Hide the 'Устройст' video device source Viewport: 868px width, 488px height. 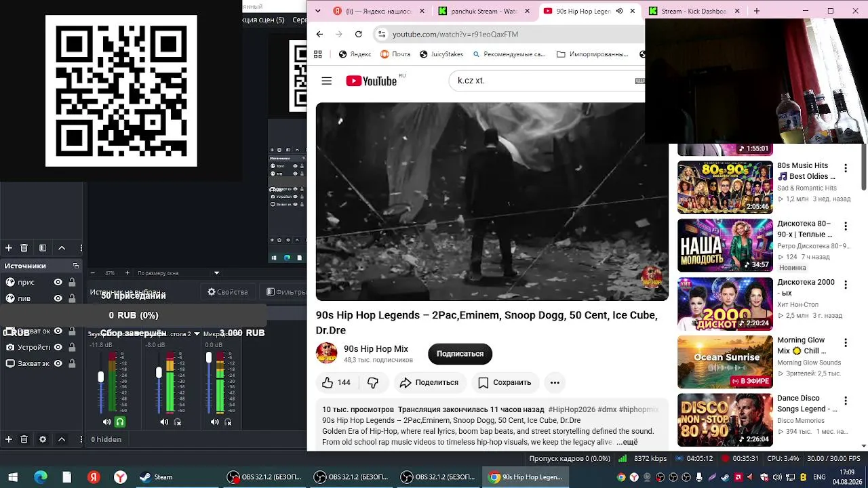click(58, 347)
